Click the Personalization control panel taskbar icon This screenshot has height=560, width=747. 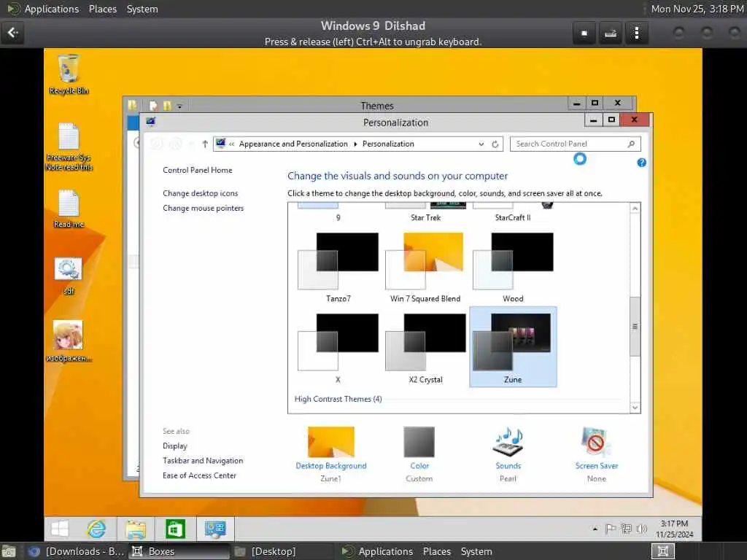coord(215,529)
